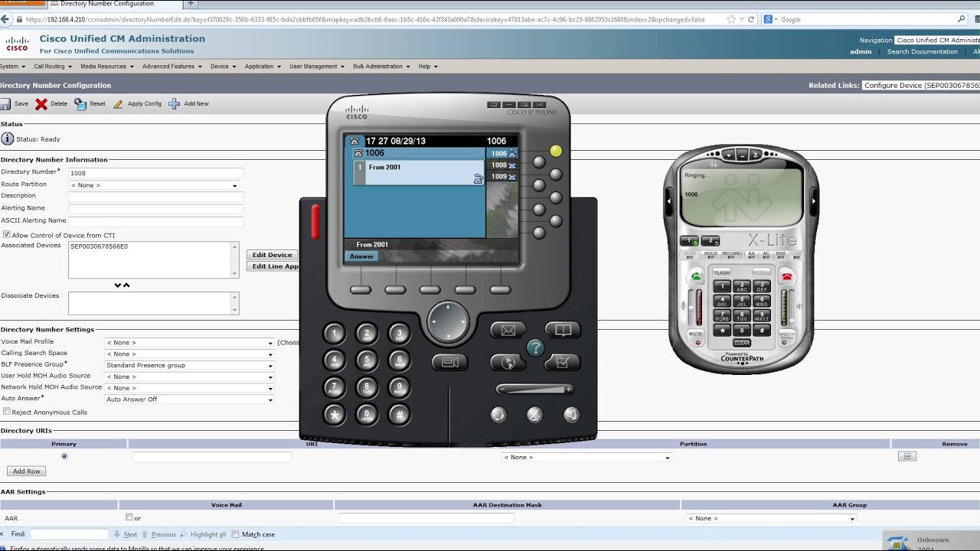
Task: Open the Bulk Administration menu
Action: coord(381,67)
